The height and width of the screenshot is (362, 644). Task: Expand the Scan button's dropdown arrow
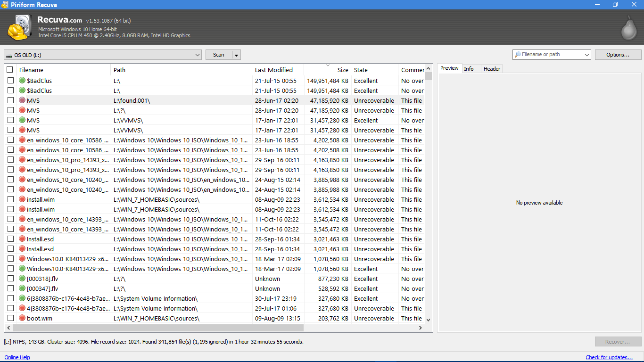236,55
